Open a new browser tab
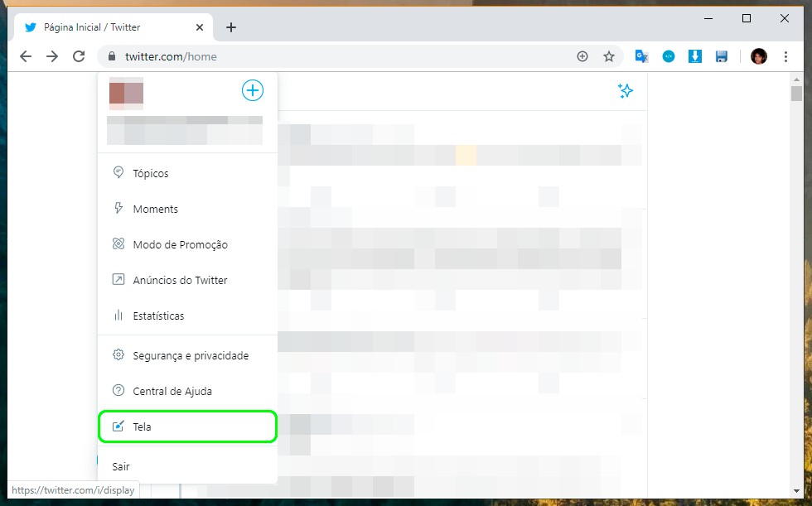The width and height of the screenshot is (812, 506). (x=231, y=27)
